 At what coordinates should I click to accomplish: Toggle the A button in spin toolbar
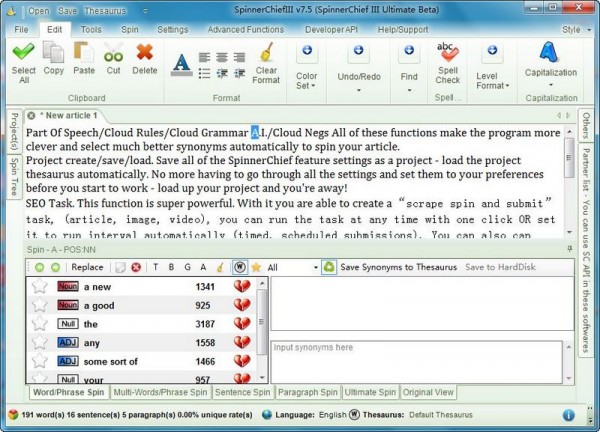coord(203,267)
